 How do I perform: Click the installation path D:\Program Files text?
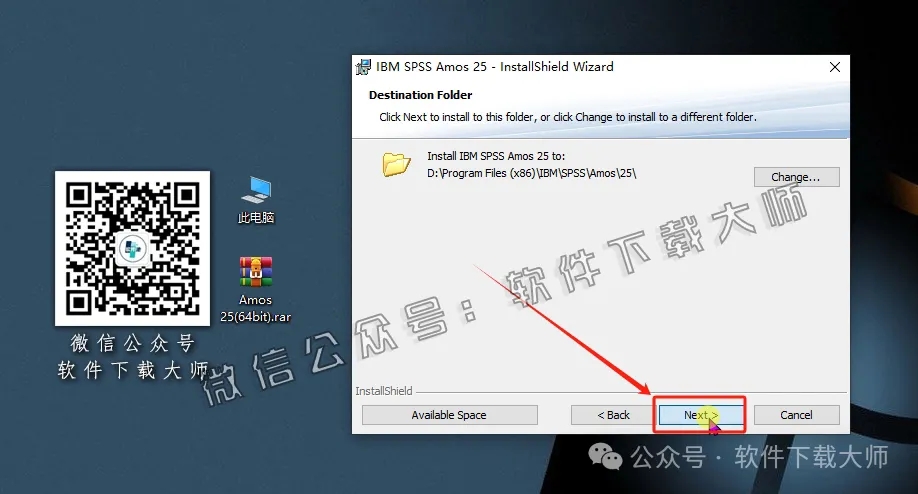[531, 173]
